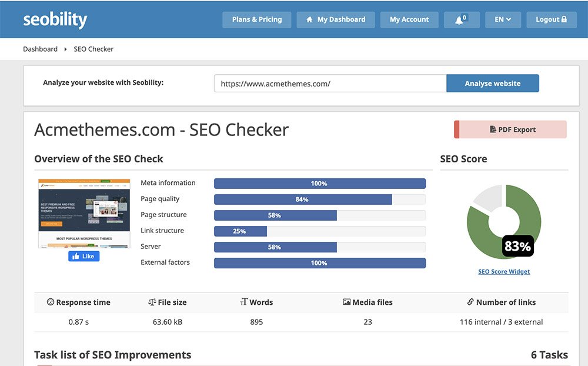Click the PDF Export button

[510, 129]
